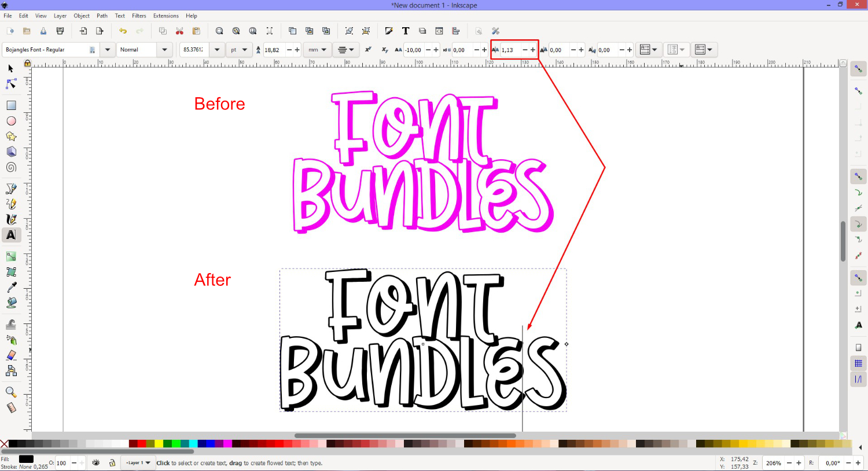Select the Bezier pen tool

[x=11, y=189]
